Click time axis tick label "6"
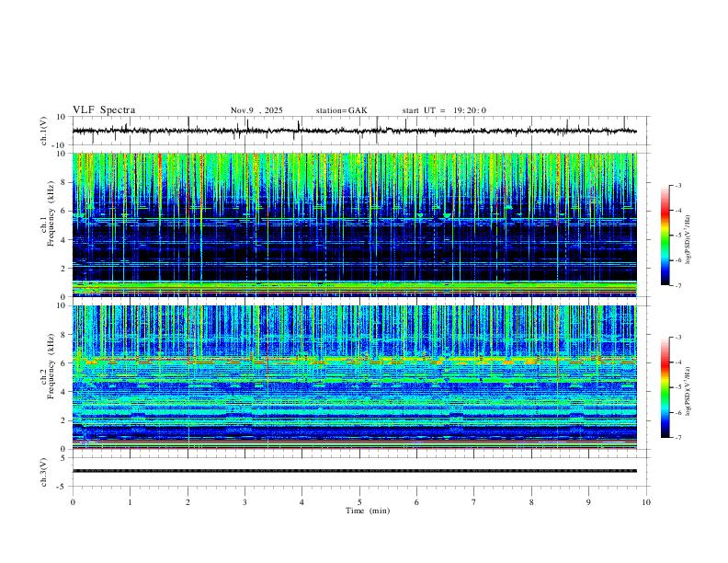Screen dimensions: 728x563 (417, 502)
